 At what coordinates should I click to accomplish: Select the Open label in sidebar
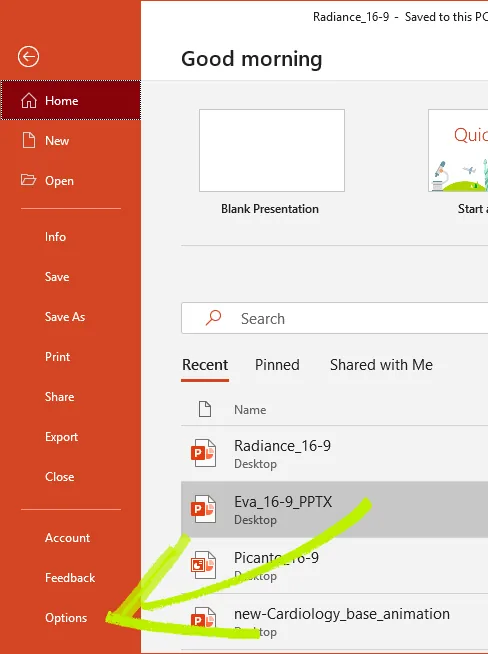[59, 181]
